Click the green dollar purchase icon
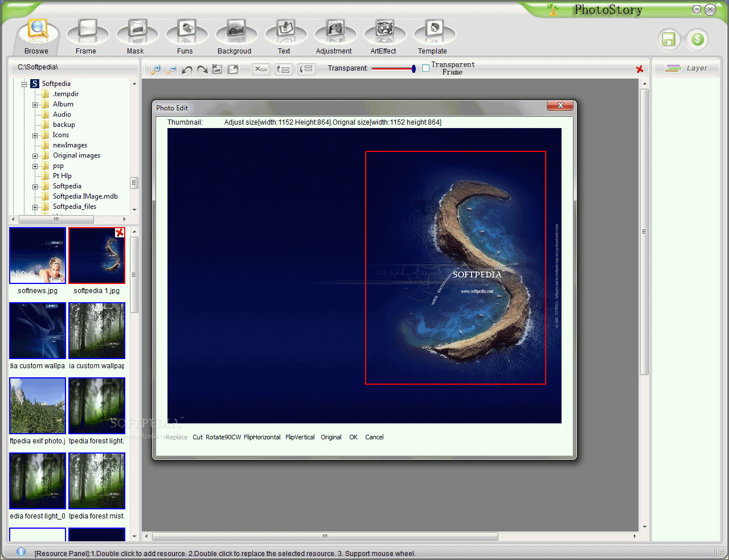This screenshot has width=729, height=560. 697,39
